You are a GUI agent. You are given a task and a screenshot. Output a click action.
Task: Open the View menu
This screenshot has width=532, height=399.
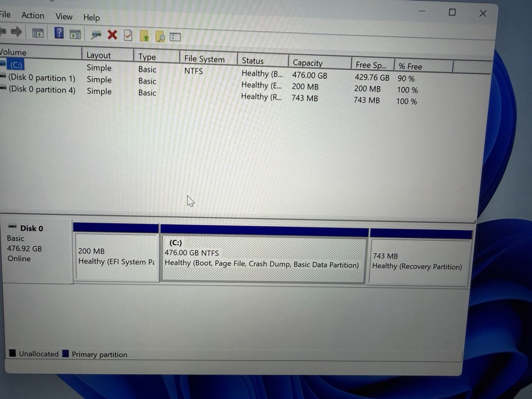(64, 16)
